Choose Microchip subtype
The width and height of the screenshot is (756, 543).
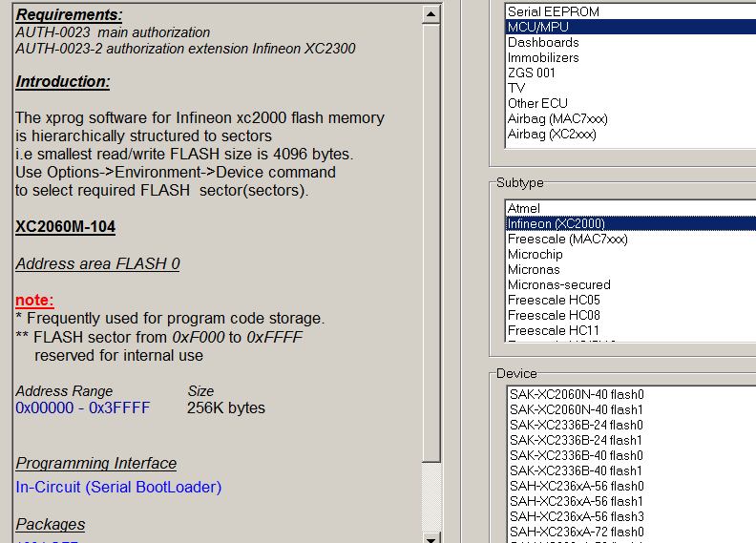point(631,255)
